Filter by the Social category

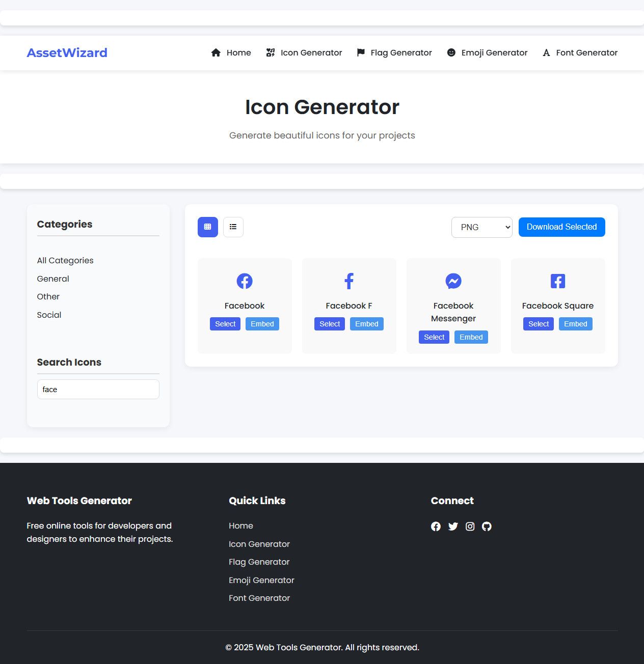pyautogui.click(x=49, y=315)
